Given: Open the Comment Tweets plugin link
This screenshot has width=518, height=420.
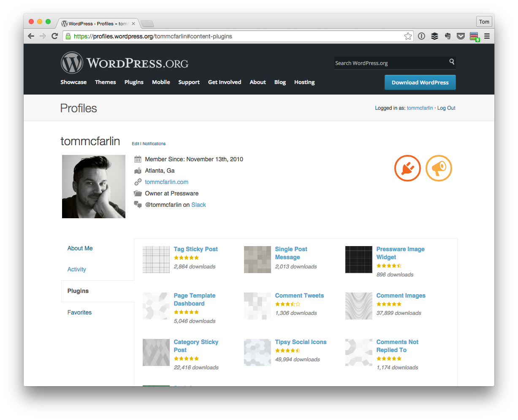Looking at the screenshot, I should pyautogui.click(x=299, y=295).
